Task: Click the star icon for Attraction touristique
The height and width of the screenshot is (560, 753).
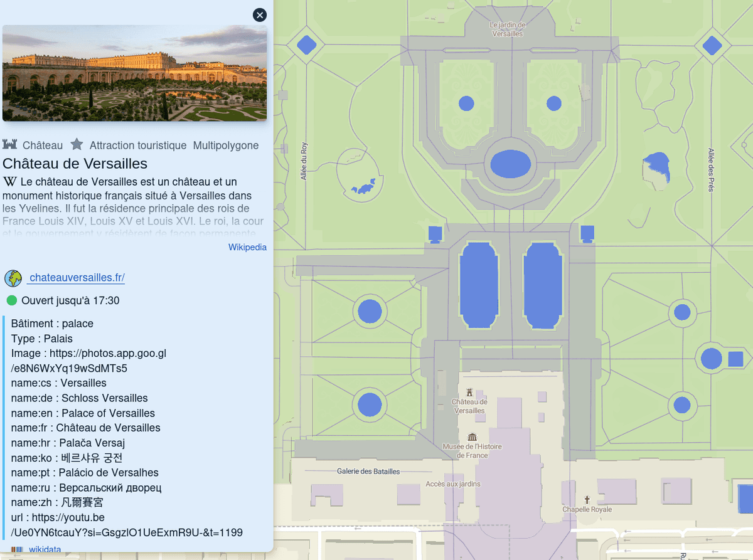Action: (x=77, y=145)
